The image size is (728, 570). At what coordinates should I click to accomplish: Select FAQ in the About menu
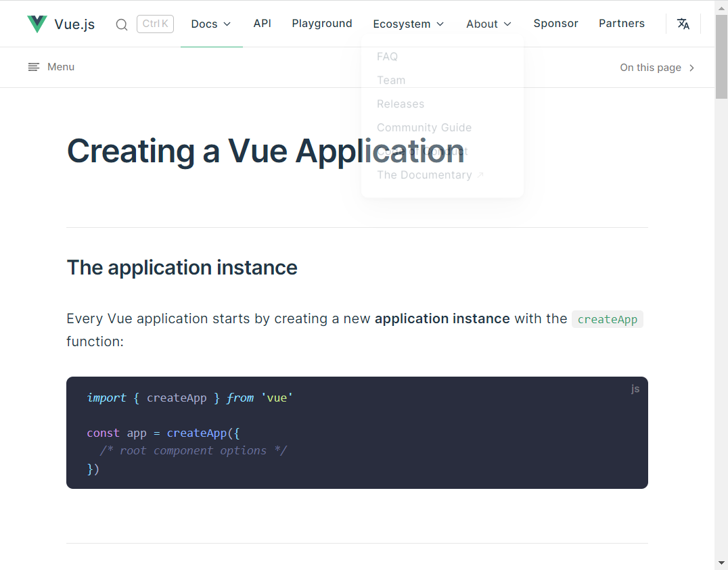coord(387,57)
